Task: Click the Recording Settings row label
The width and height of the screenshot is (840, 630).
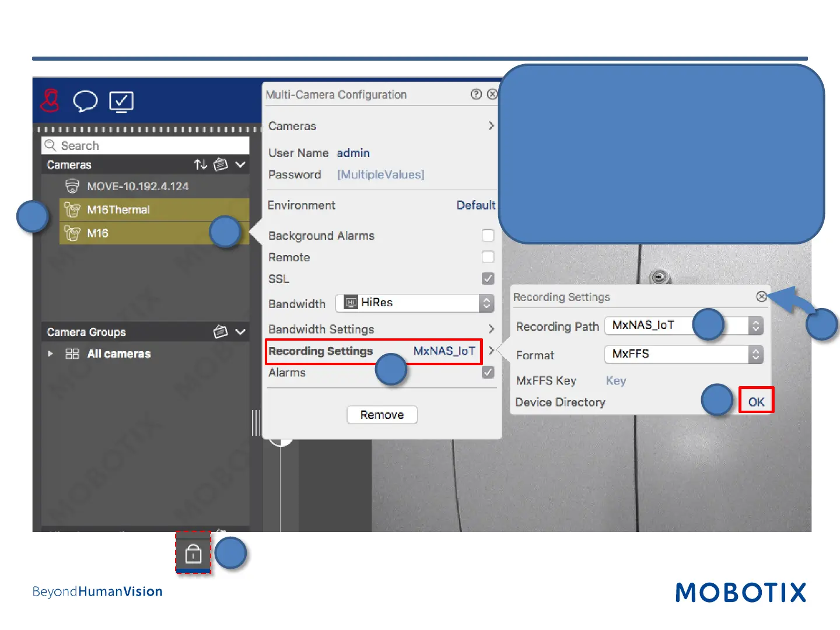Action: [321, 351]
